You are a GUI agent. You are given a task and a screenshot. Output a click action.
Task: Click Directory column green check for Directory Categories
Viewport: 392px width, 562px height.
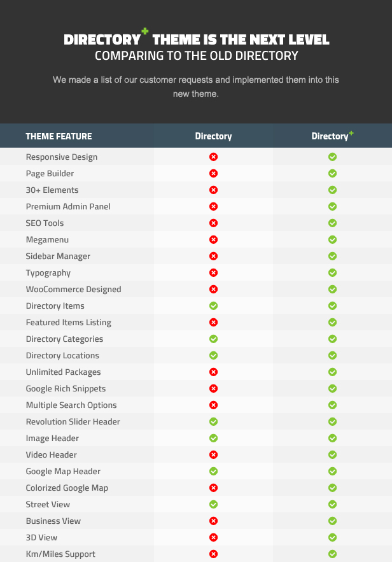[x=214, y=339]
